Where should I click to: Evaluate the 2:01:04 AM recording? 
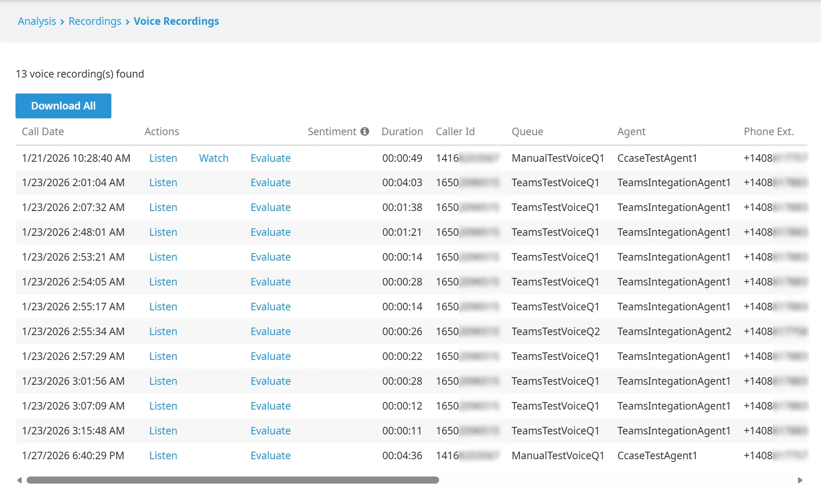click(x=271, y=183)
